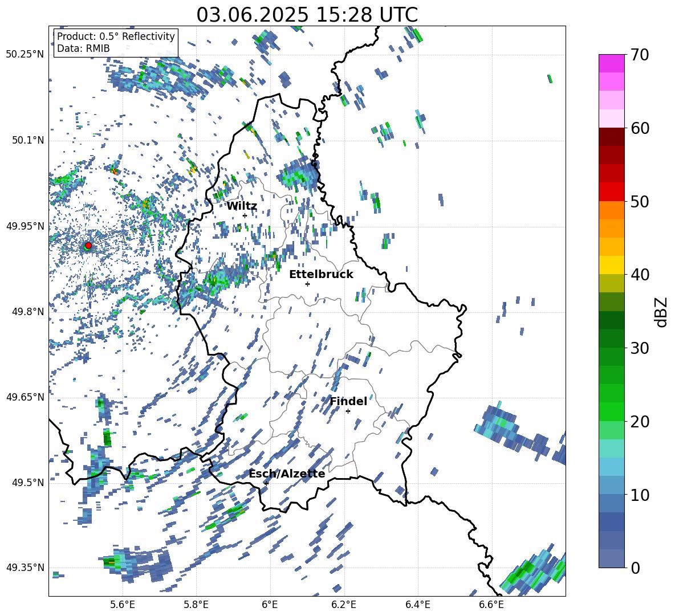
Task: Pick the yellow 40 dBZ swatch
Action: 611,266
